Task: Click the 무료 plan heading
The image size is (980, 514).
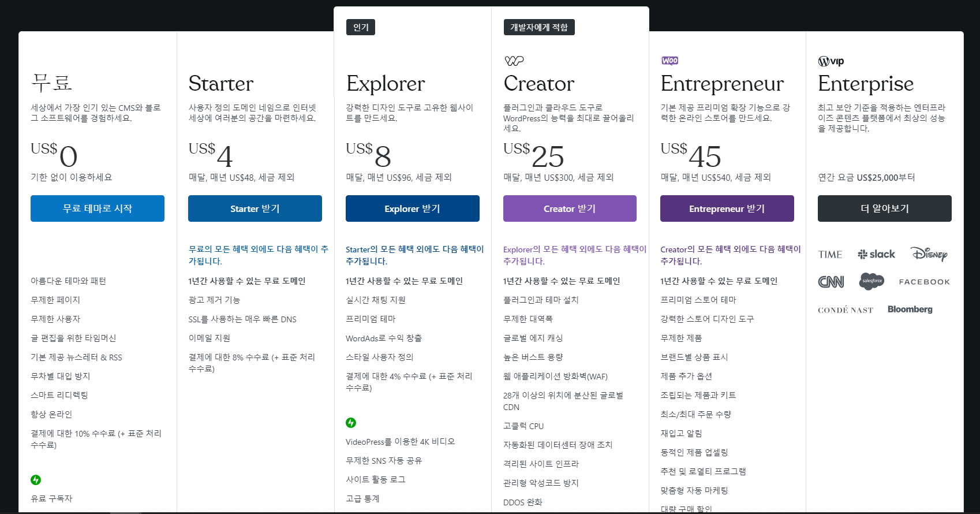Action: tap(52, 83)
